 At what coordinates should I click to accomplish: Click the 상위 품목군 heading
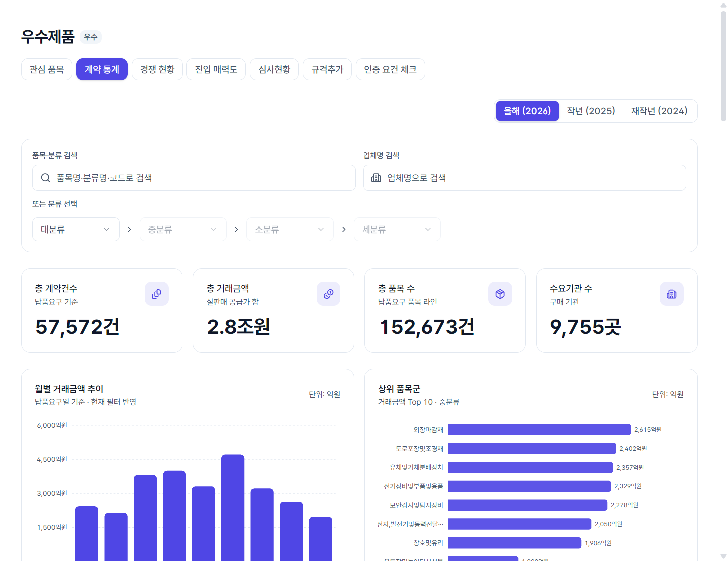point(399,389)
